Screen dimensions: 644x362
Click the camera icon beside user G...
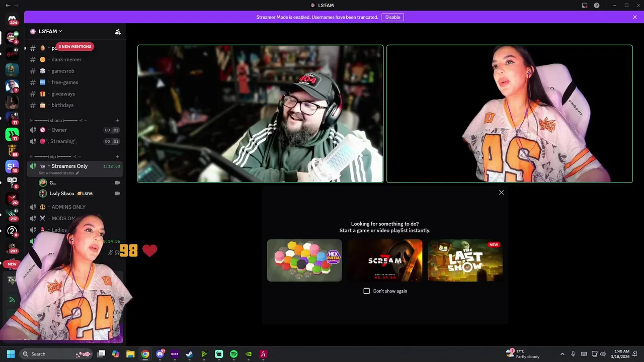pyautogui.click(x=117, y=183)
